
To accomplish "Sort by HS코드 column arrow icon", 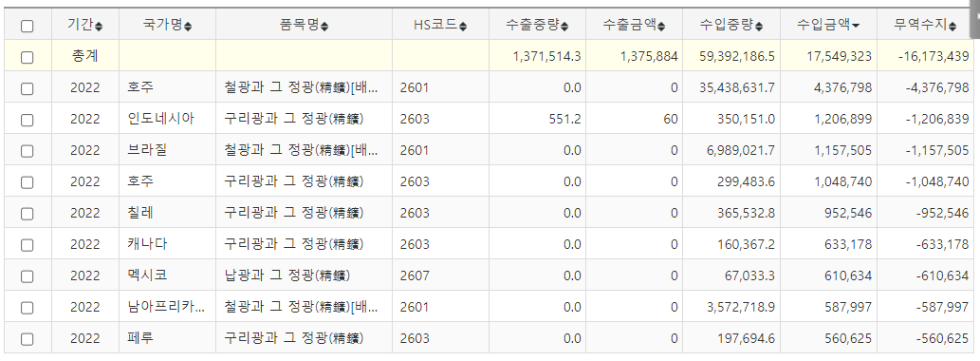I will (x=463, y=27).
